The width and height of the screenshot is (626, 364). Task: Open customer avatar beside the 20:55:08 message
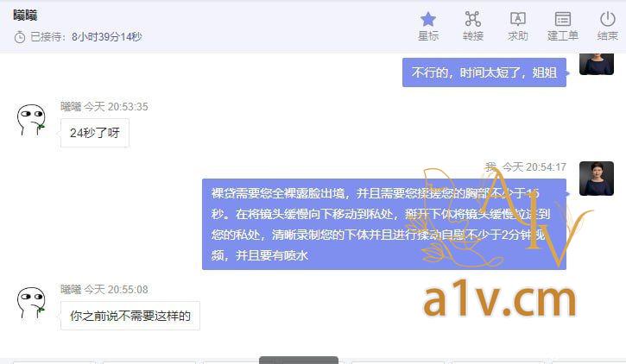[x=31, y=302]
